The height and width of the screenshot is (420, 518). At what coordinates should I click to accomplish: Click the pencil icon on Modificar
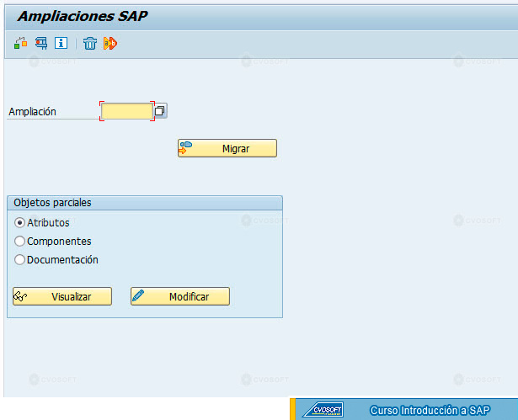138,295
